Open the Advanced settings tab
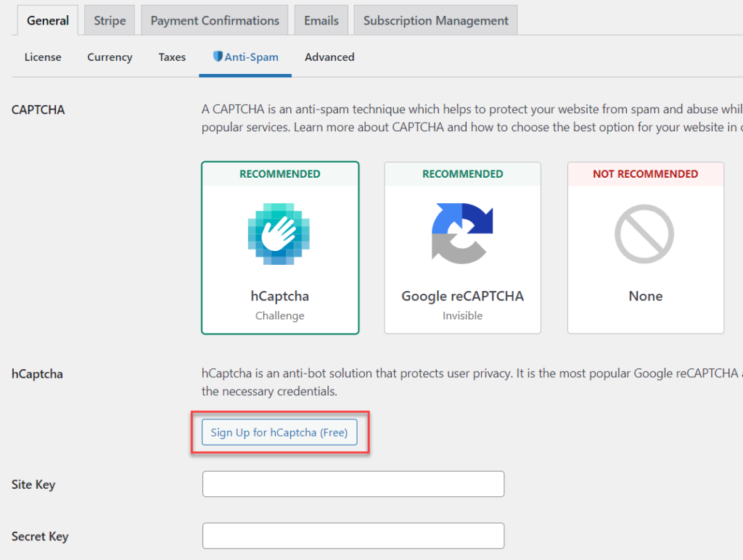The width and height of the screenshot is (743, 560). tap(329, 57)
